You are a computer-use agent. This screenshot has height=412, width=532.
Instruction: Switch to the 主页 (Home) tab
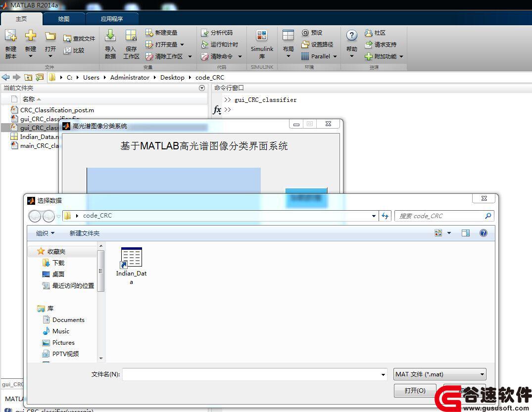(x=21, y=19)
